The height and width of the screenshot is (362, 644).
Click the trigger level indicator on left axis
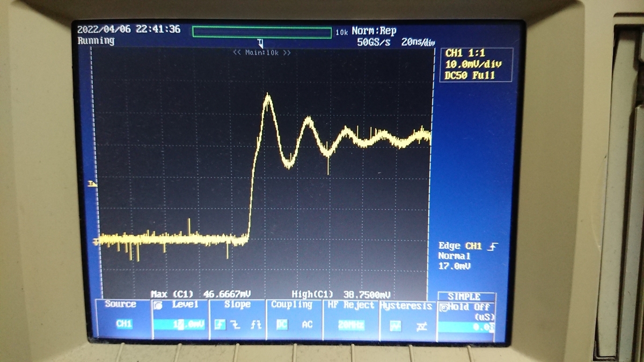92,183
